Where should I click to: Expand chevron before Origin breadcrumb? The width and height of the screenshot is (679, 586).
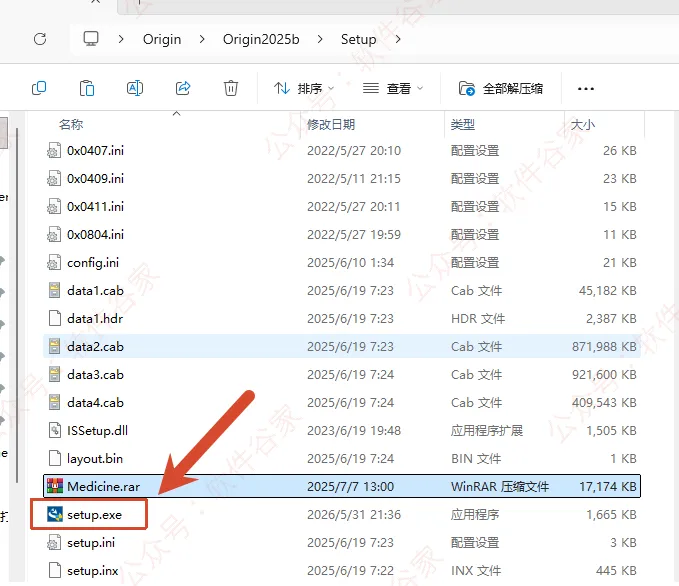(121, 39)
